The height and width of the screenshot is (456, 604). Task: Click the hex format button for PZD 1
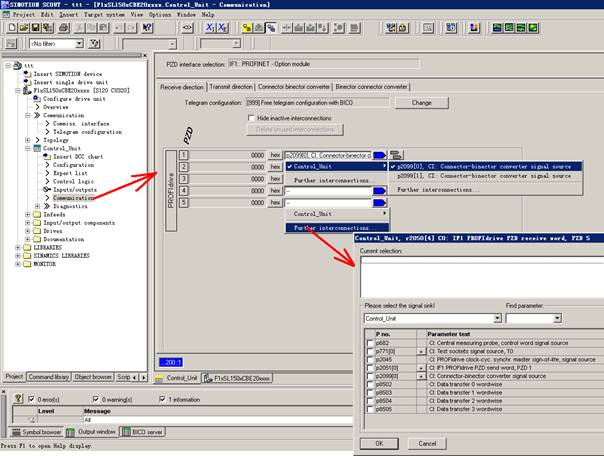point(275,156)
